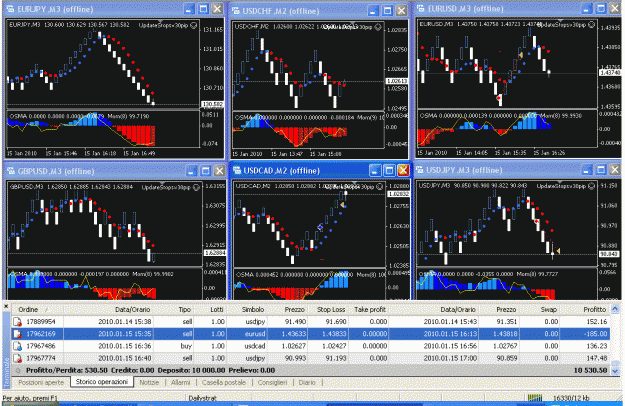Image resolution: width=625 pixels, height=406 pixels.
Task: Click the 1.62884 price label on GBPUSD chart
Action: (214, 253)
